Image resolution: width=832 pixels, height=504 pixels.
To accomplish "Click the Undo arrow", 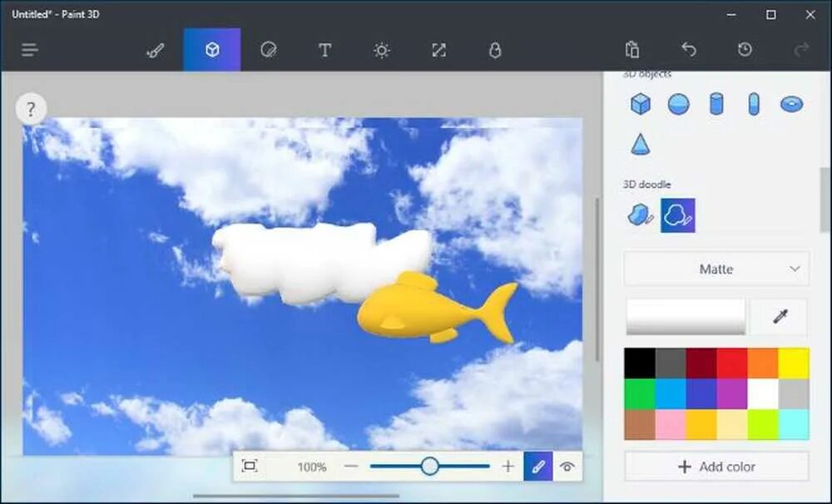I will pyautogui.click(x=689, y=49).
